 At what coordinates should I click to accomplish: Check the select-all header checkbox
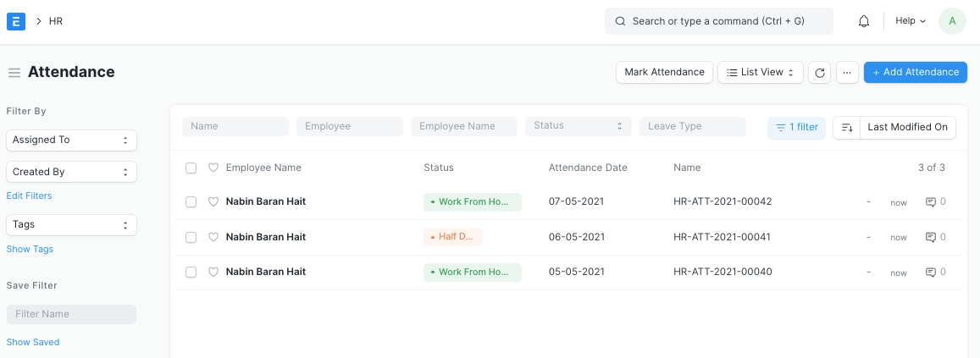tap(191, 168)
